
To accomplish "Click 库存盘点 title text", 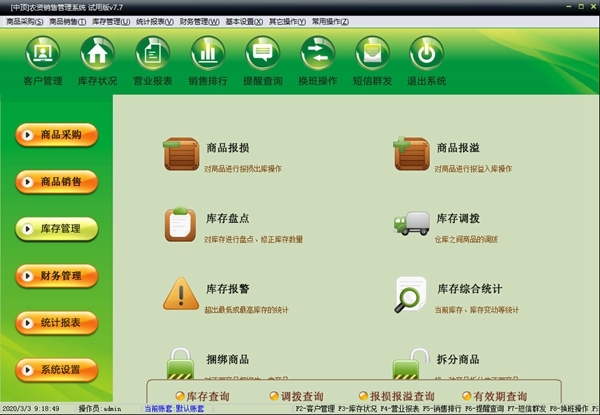I will pos(228,218).
